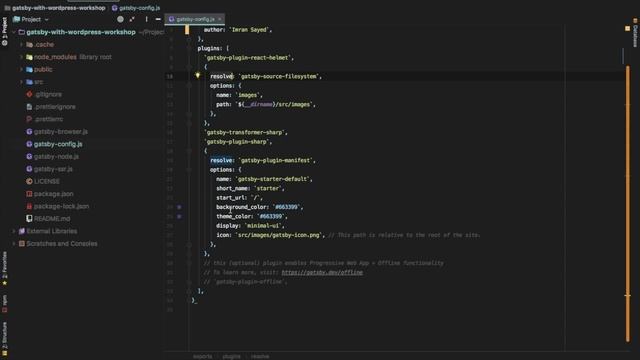Click the orange editor vertical scrollbar
Viewport: 640px width, 360px height.
tap(628, 203)
